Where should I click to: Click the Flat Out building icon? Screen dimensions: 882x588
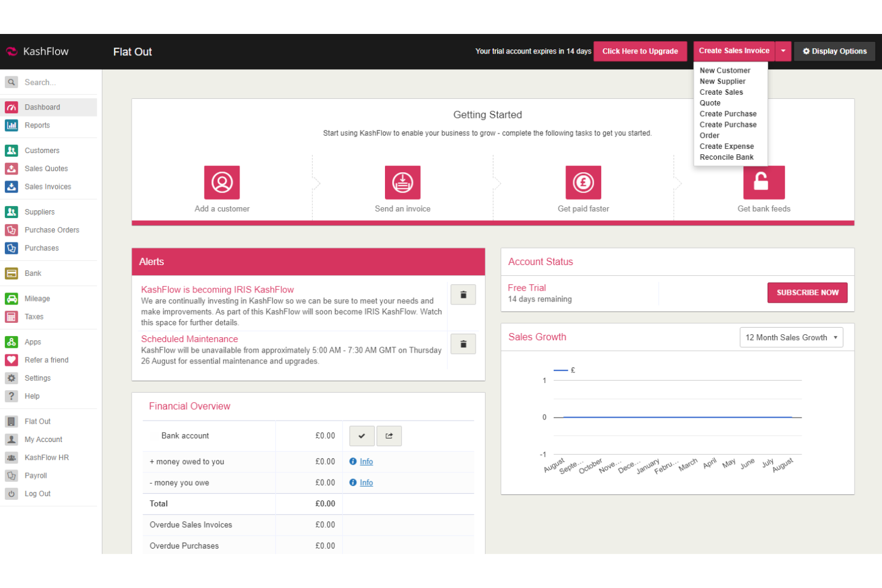click(11, 421)
